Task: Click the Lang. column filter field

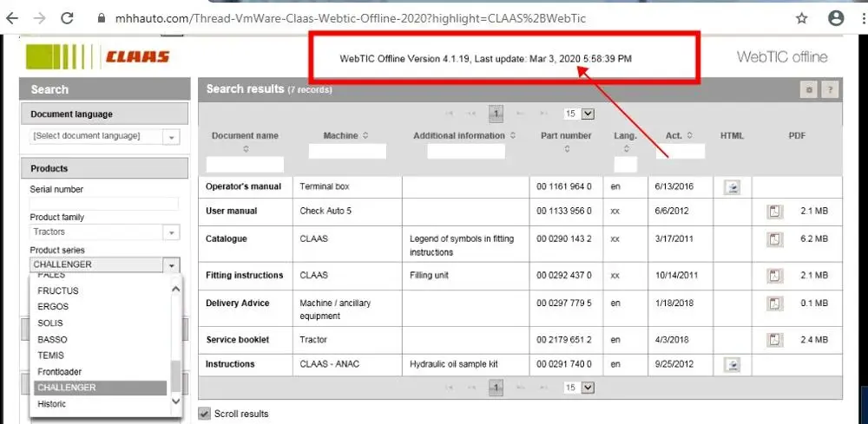Action: click(x=626, y=165)
